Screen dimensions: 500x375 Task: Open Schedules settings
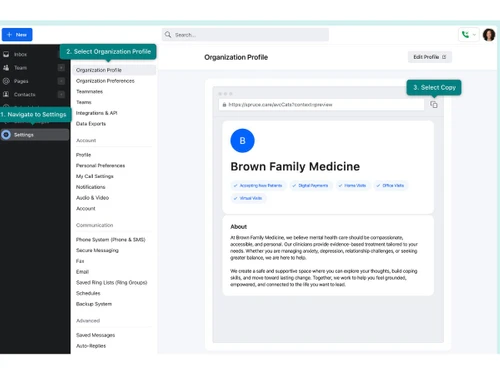click(88, 293)
